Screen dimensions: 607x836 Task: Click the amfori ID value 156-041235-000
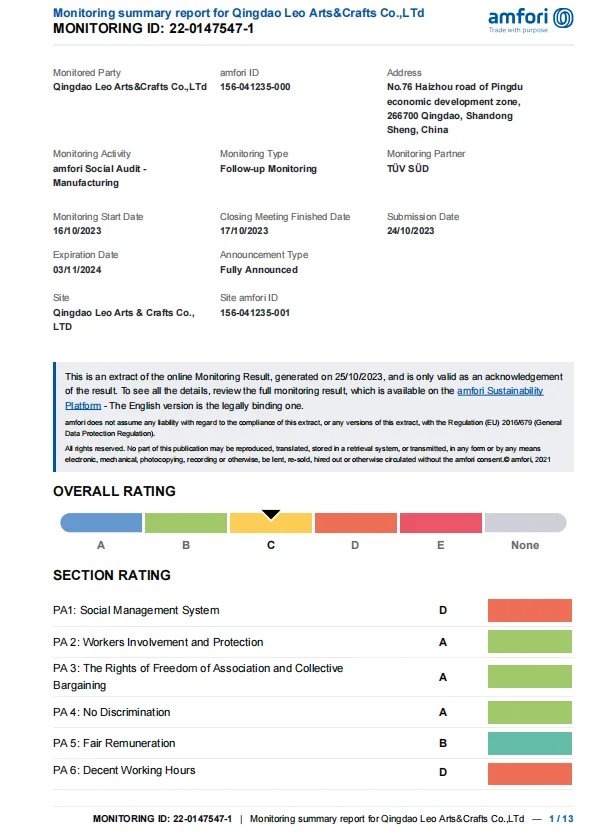pos(255,87)
